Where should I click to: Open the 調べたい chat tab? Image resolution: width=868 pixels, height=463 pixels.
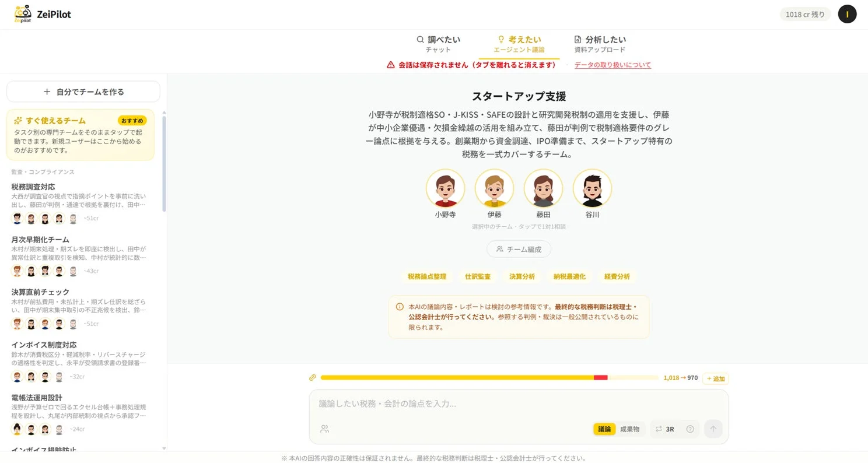438,44
